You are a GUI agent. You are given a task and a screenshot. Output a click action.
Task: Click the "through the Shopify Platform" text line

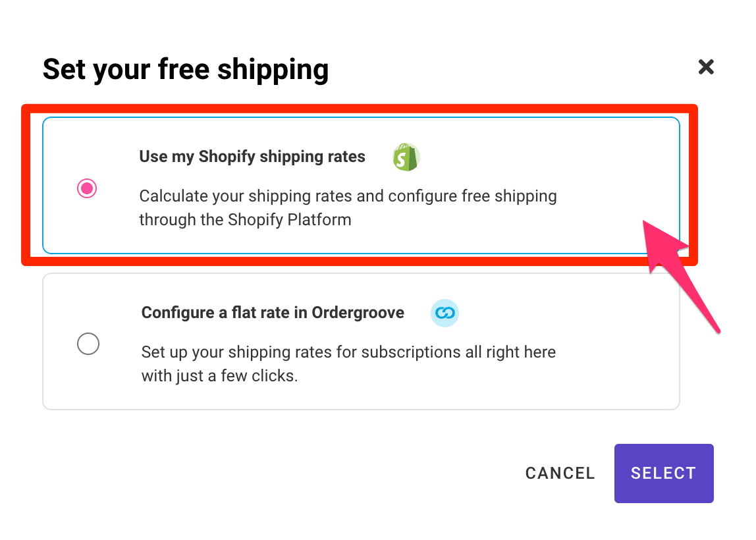tap(245, 219)
